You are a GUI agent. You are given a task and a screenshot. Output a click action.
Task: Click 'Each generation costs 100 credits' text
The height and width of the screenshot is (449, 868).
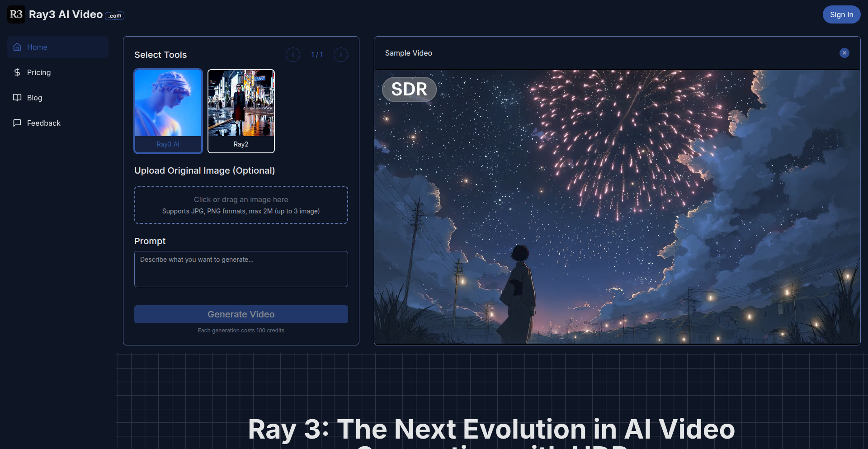(x=241, y=331)
